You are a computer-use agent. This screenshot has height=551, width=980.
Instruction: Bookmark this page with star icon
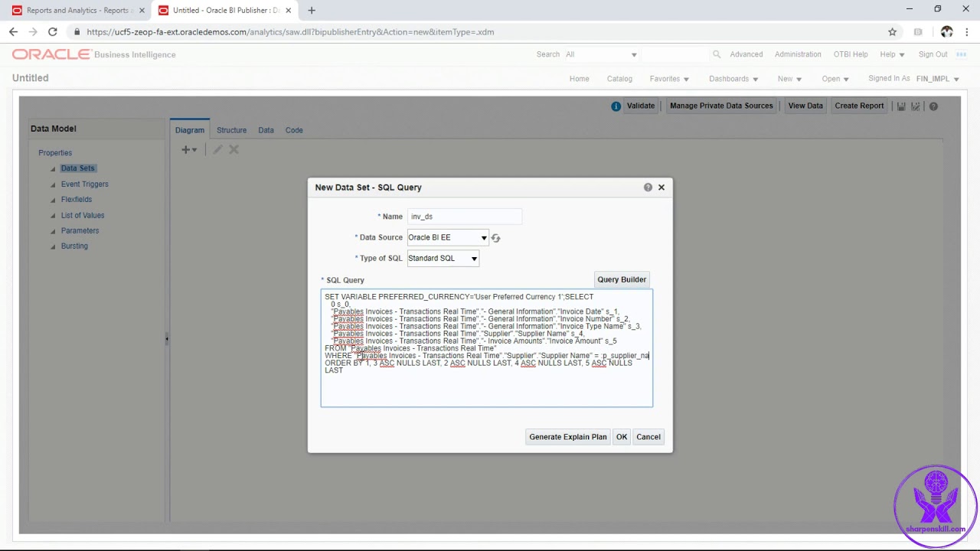[892, 32]
